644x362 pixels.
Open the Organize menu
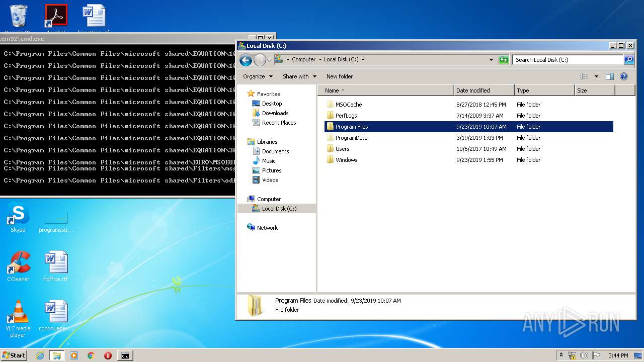point(258,76)
